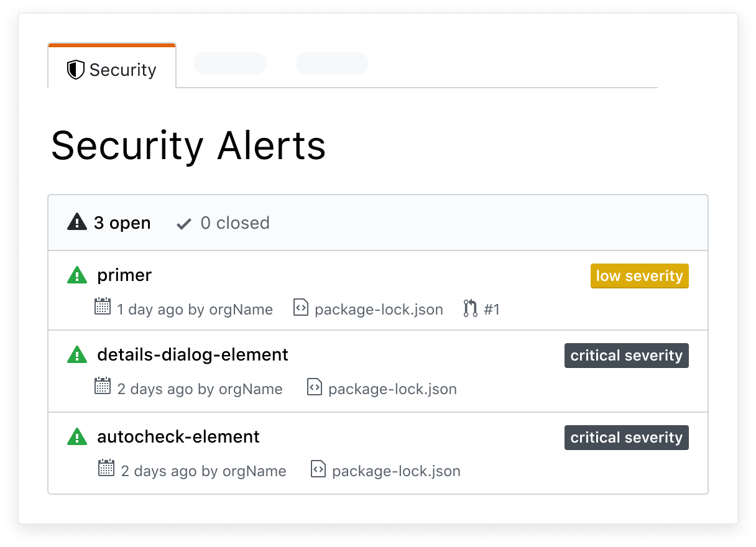Select the second placeholder tab
This screenshot has height=547, width=756.
331,63
